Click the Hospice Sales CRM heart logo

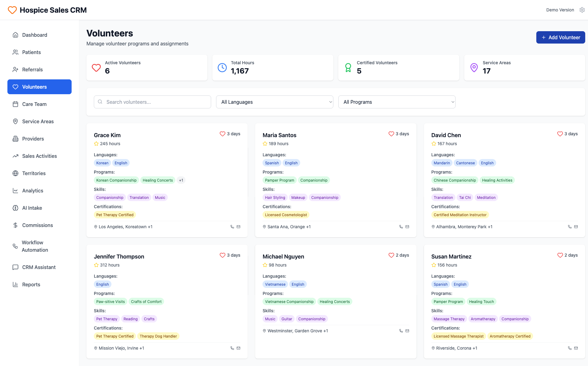[x=12, y=10]
